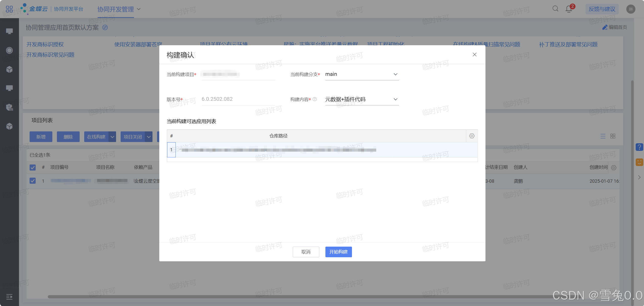Click the 2025-01-07 creation time cell
This screenshot has height=306, width=644.
click(x=605, y=181)
